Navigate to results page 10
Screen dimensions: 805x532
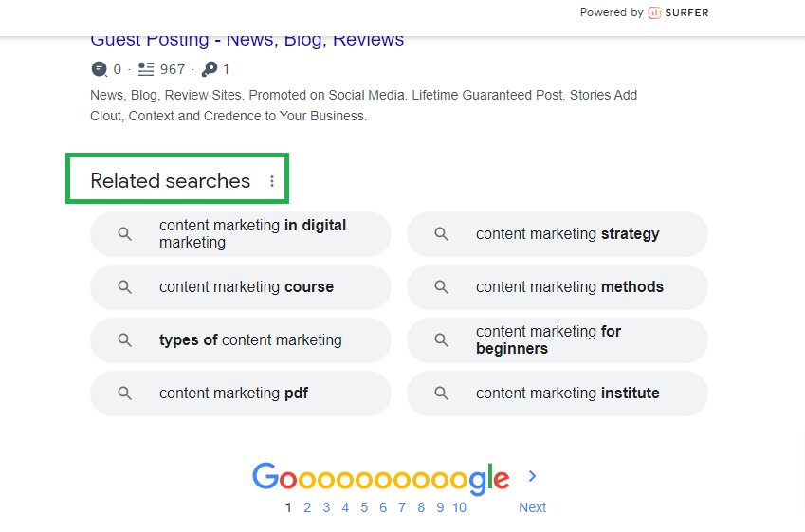[x=459, y=507]
